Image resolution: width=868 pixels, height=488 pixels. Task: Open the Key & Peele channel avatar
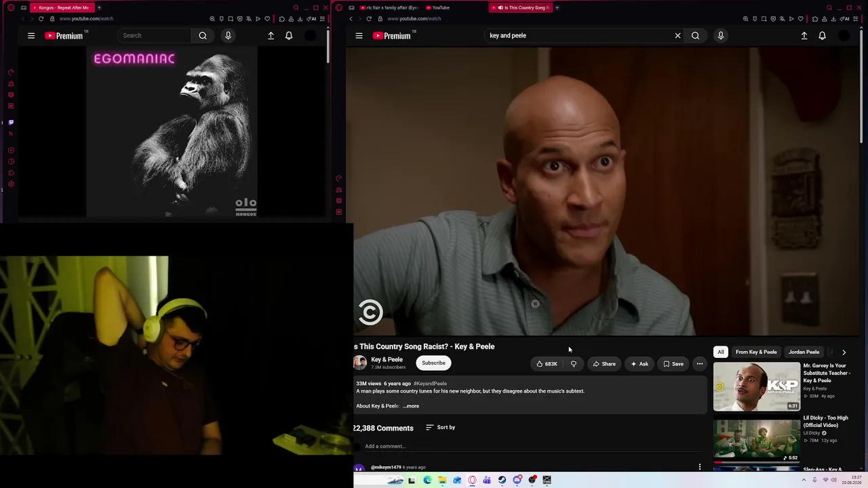360,363
